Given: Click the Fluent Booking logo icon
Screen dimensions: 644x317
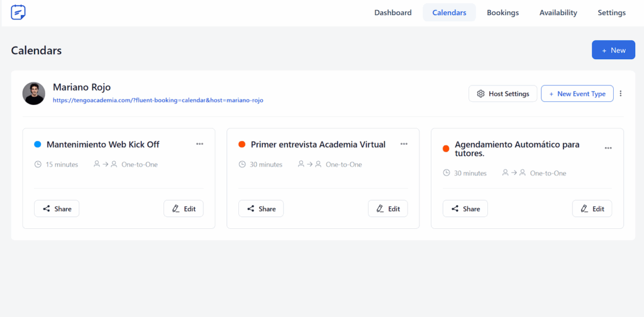Looking at the screenshot, I should (18, 12).
